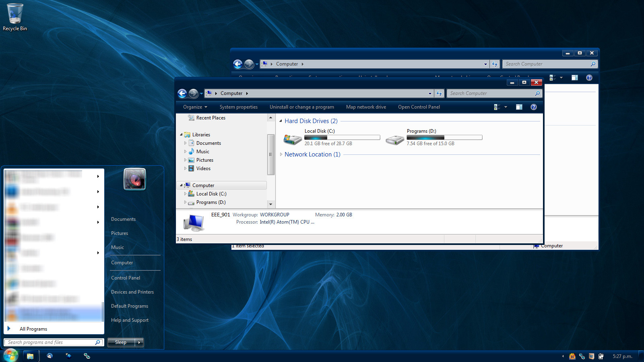This screenshot has height=362, width=644.
Task: Click the last pinned taskbar icon with green circles
Action: [x=87, y=356]
